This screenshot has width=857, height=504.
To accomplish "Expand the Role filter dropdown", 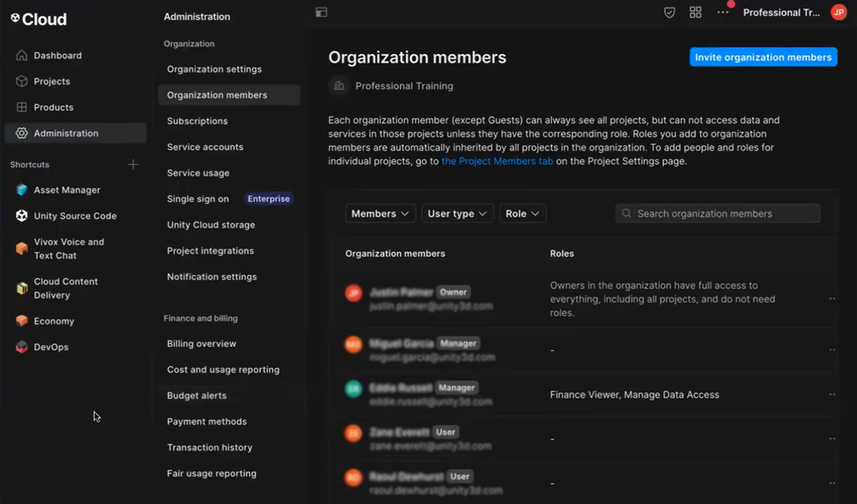I will (522, 213).
